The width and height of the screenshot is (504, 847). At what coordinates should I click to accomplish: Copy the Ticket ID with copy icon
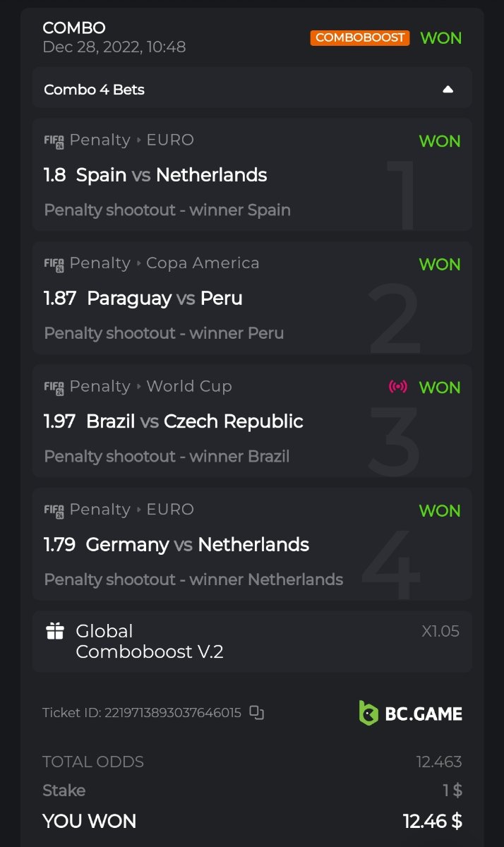[257, 713]
